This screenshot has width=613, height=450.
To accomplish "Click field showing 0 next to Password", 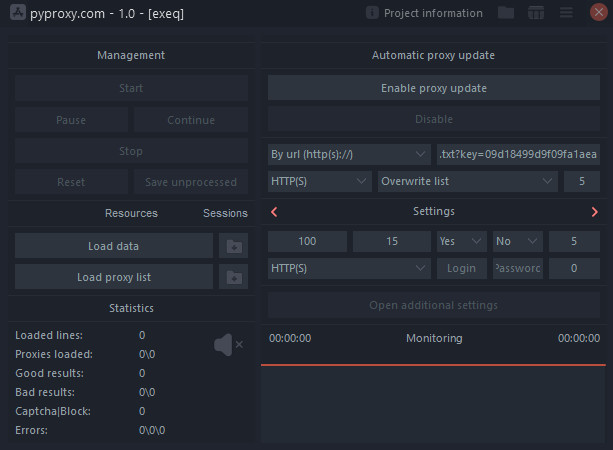I will pos(574,268).
